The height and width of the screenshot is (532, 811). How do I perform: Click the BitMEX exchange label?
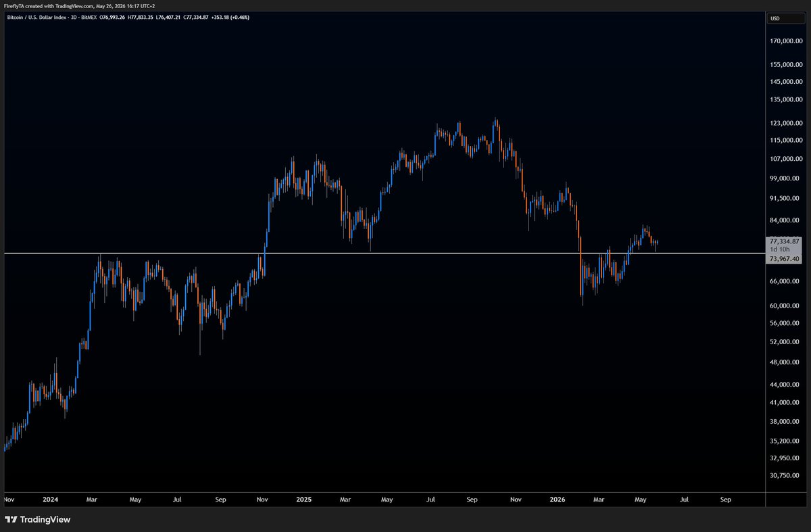(x=89, y=17)
